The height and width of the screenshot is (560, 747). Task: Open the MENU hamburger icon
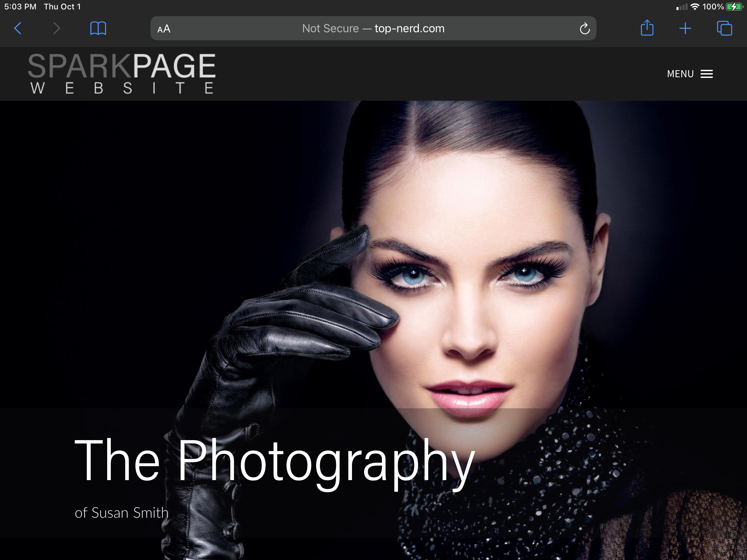coord(706,74)
